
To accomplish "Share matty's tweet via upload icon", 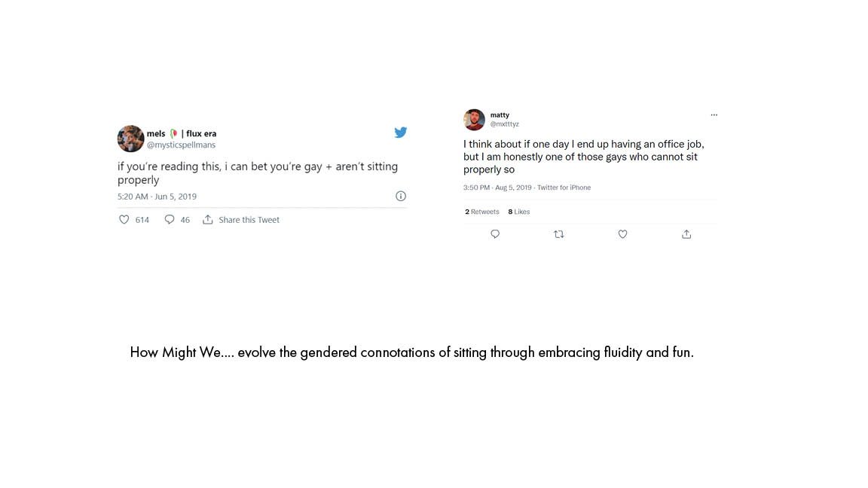I will [x=686, y=234].
